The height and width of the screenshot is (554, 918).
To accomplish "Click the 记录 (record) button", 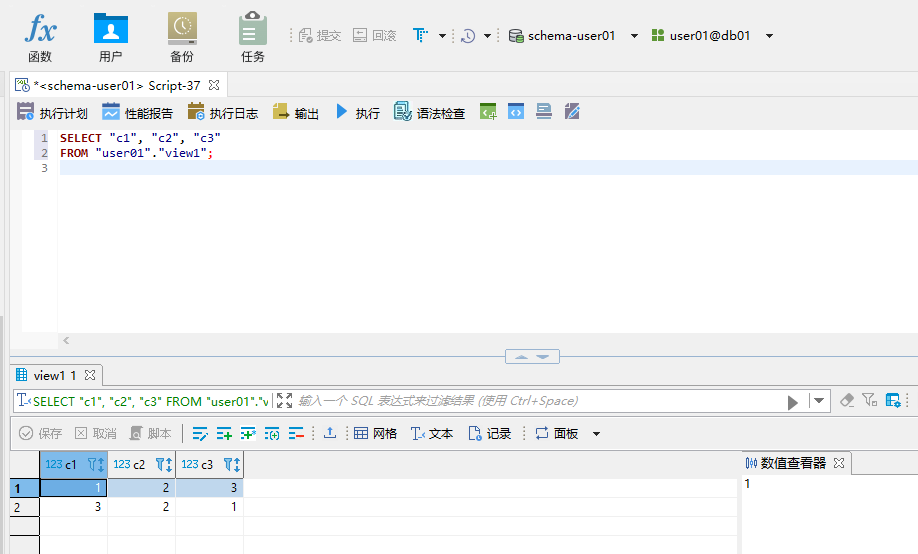I will pos(490,433).
